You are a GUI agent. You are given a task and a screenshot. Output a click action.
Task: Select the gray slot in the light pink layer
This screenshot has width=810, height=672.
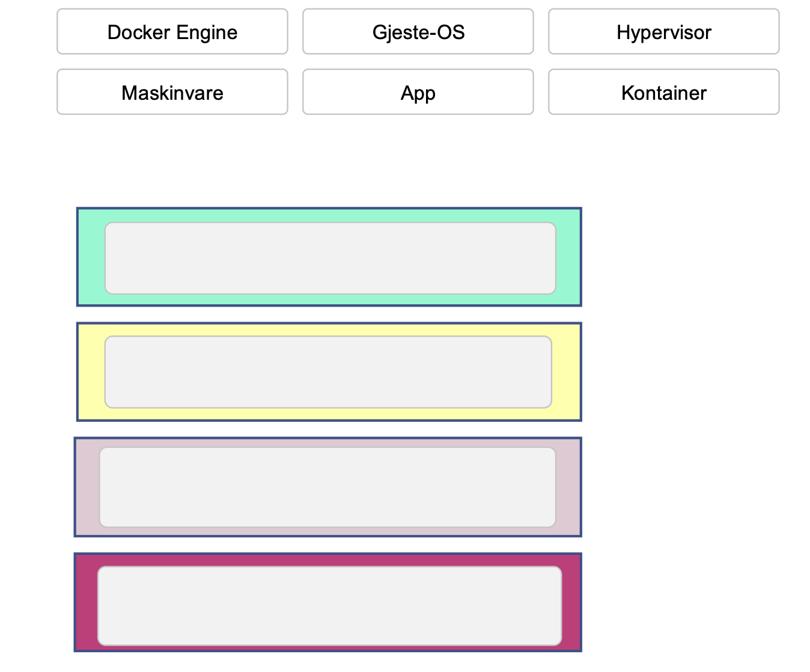coord(327,487)
